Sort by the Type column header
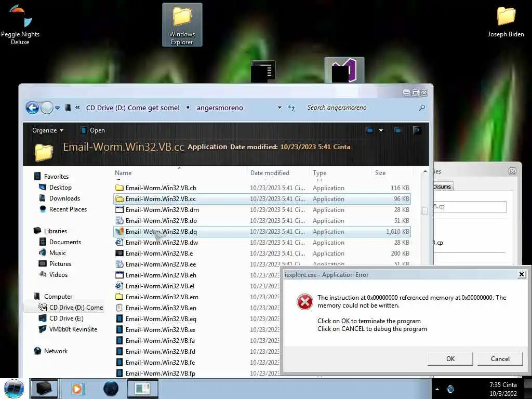The height and width of the screenshot is (399, 532). (320, 172)
